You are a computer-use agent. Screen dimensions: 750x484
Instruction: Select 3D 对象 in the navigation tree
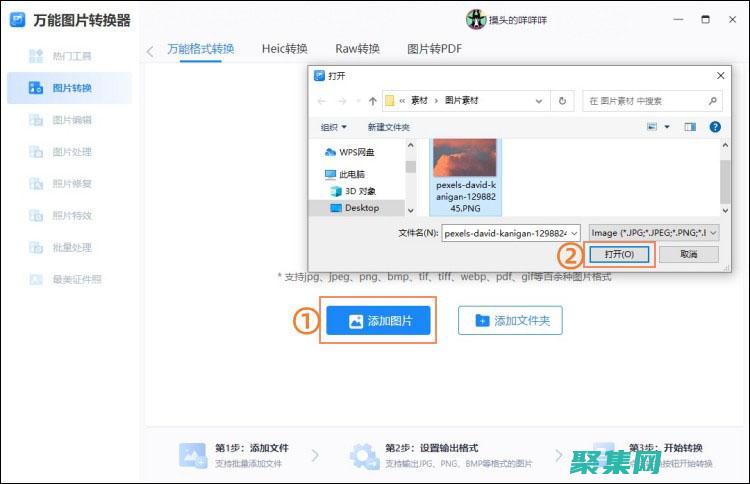tap(353, 191)
